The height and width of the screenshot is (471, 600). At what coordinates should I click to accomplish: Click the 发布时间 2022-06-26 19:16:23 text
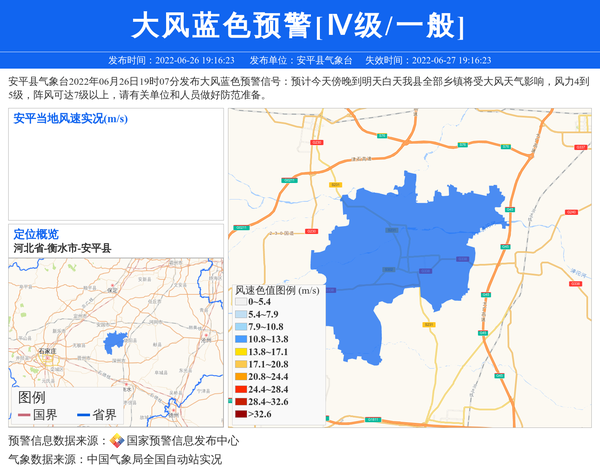click(x=171, y=60)
